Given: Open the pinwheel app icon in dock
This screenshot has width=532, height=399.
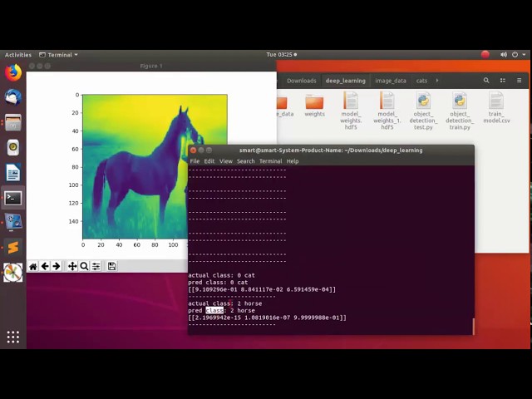Looking at the screenshot, I should [x=13, y=273].
